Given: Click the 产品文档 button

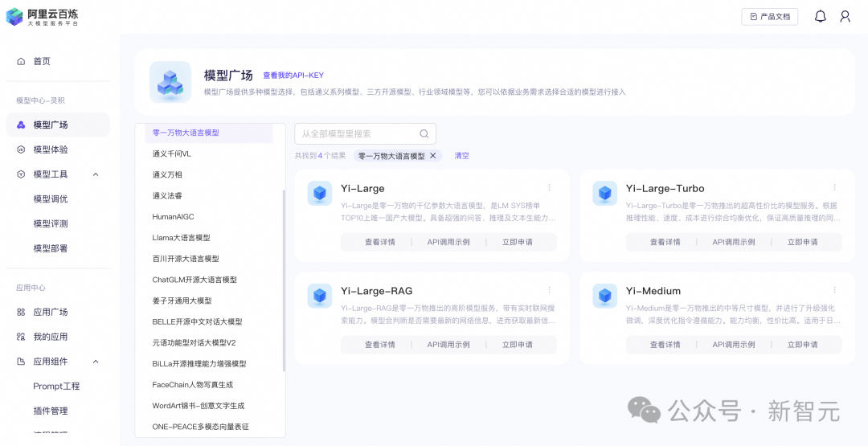Looking at the screenshot, I should (769, 17).
